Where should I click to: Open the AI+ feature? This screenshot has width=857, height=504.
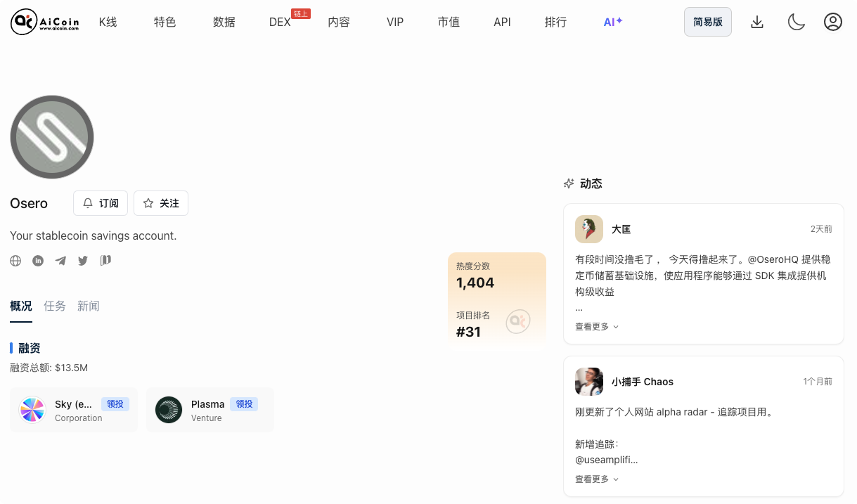613,22
